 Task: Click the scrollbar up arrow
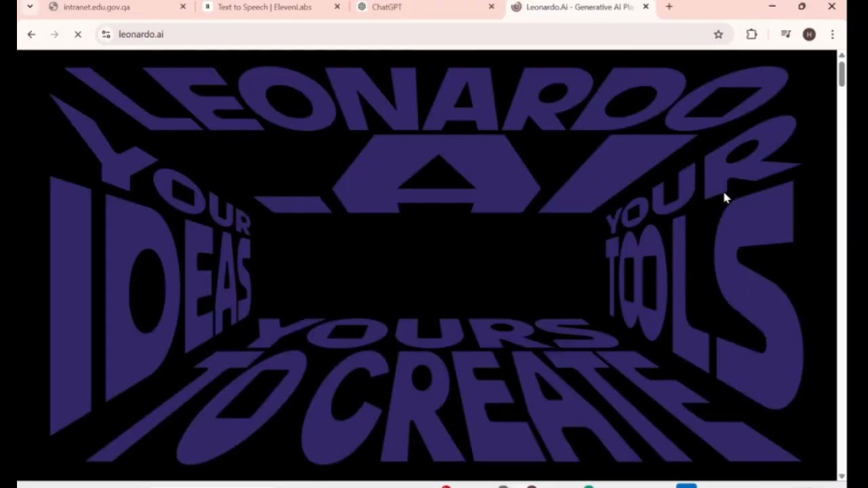tap(842, 55)
